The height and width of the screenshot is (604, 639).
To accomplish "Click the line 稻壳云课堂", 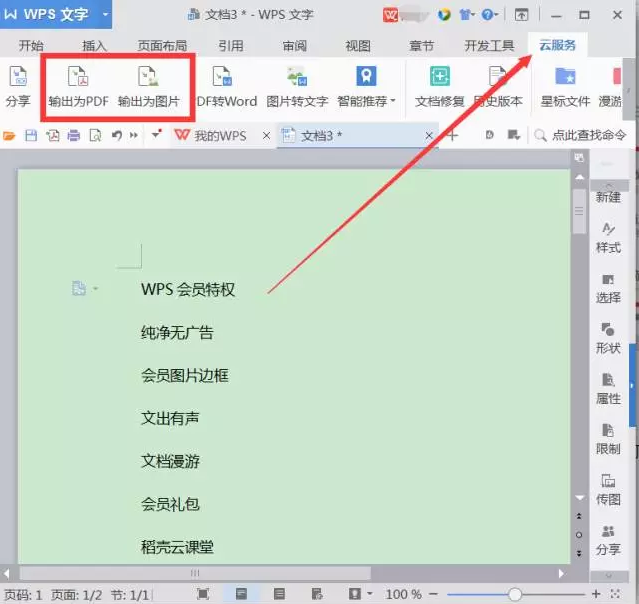I will pos(177,547).
